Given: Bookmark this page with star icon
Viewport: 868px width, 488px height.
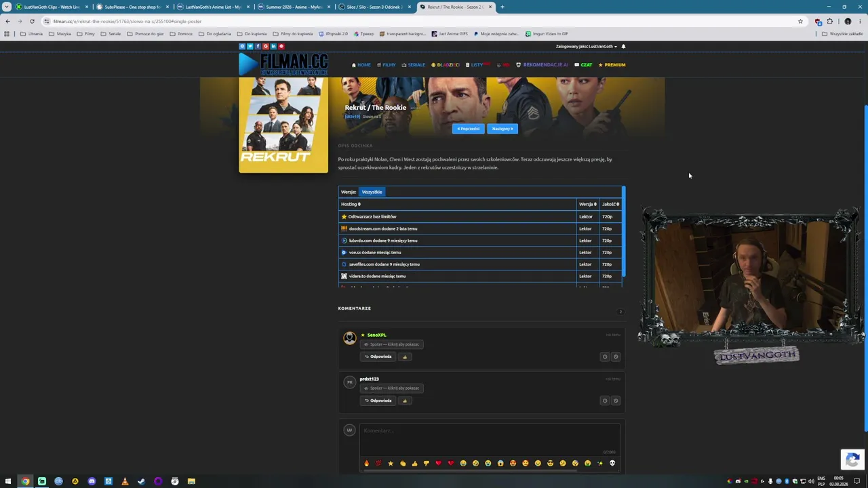Looking at the screenshot, I should (800, 21).
